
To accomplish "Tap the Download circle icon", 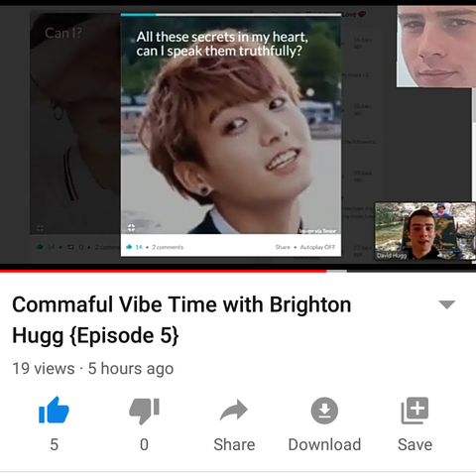I will 324,411.
